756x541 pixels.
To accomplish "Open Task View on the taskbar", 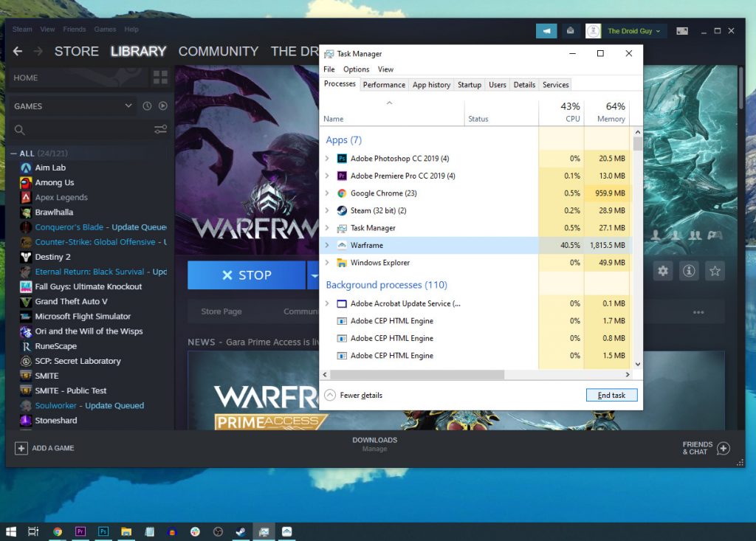I will [33, 531].
